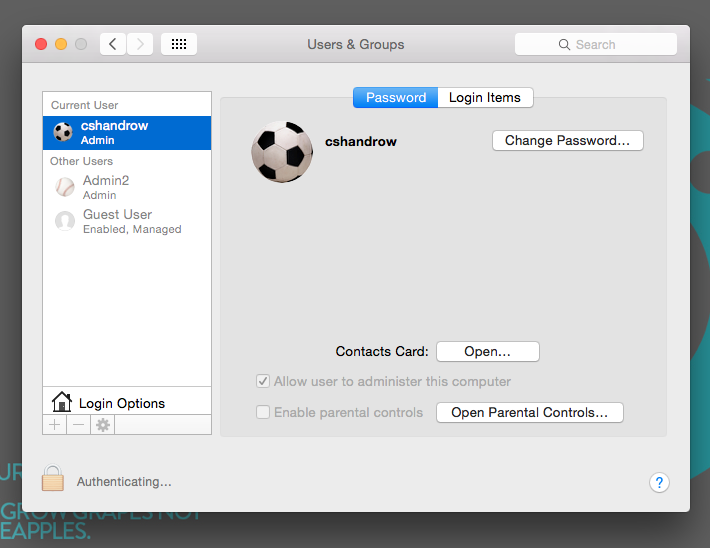
Task: Minimize the Users & Groups window
Action: pyautogui.click(x=61, y=44)
